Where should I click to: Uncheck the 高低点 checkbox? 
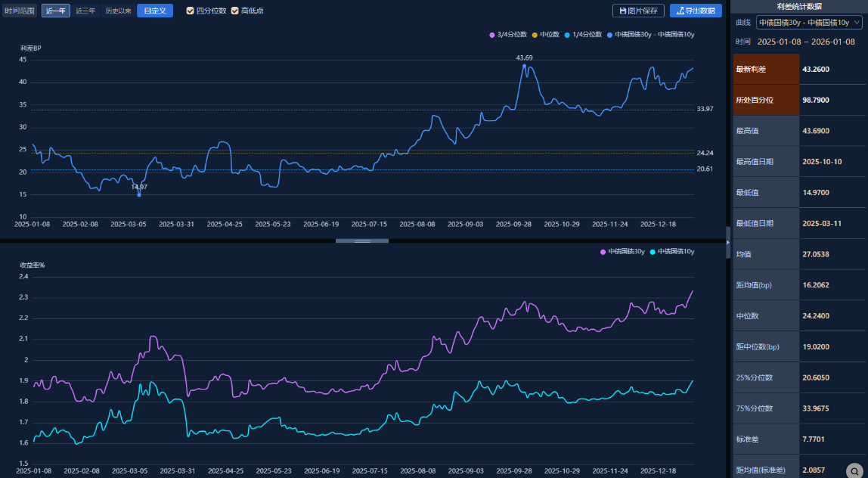[235, 11]
